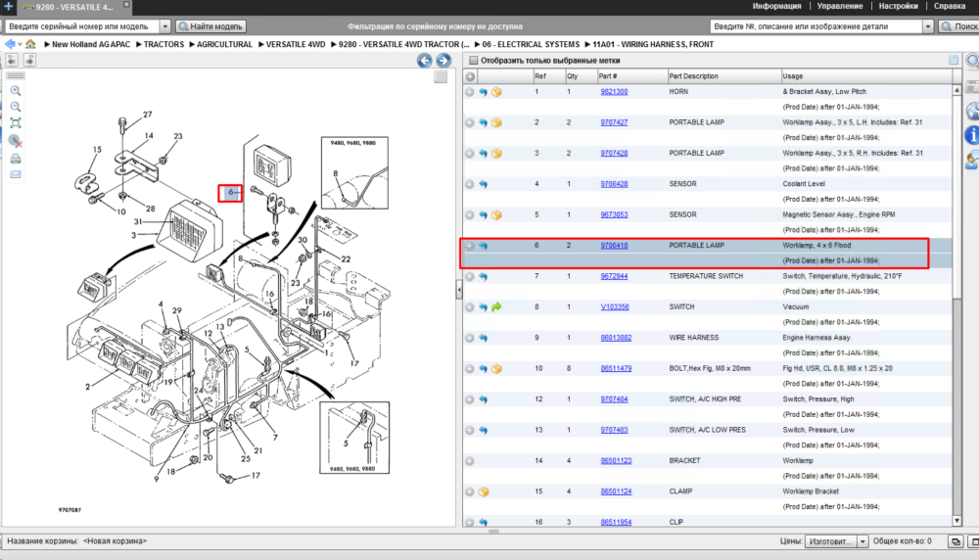Sort by Ref column header

[x=549, y=76]
